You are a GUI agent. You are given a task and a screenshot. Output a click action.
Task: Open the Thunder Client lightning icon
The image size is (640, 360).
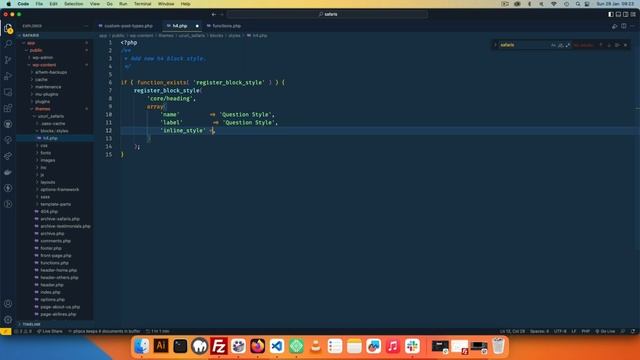8,188
